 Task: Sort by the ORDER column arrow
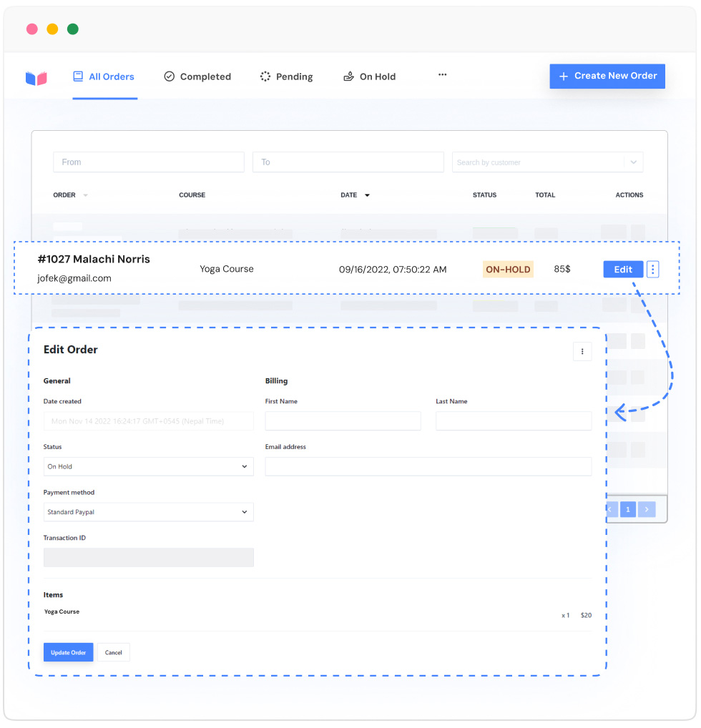(x=86, y=195)
